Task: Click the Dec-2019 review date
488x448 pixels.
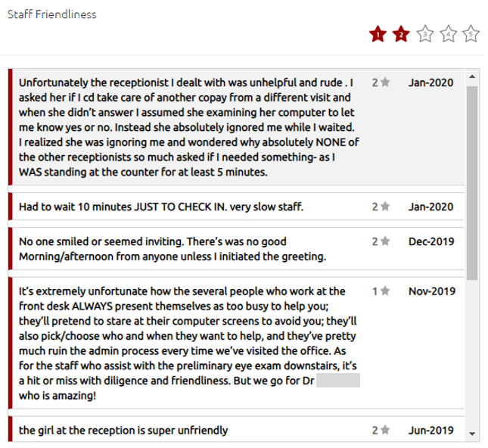Action: (x=430, y=242)
